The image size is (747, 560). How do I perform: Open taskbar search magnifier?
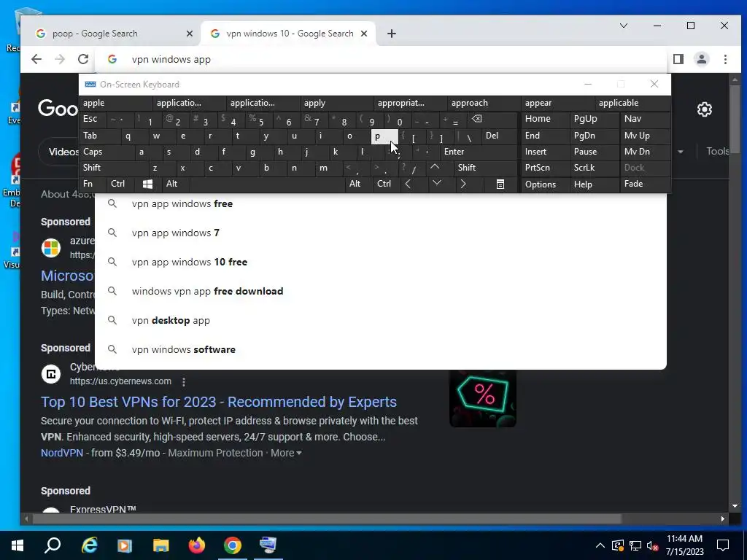click(53, 545)
